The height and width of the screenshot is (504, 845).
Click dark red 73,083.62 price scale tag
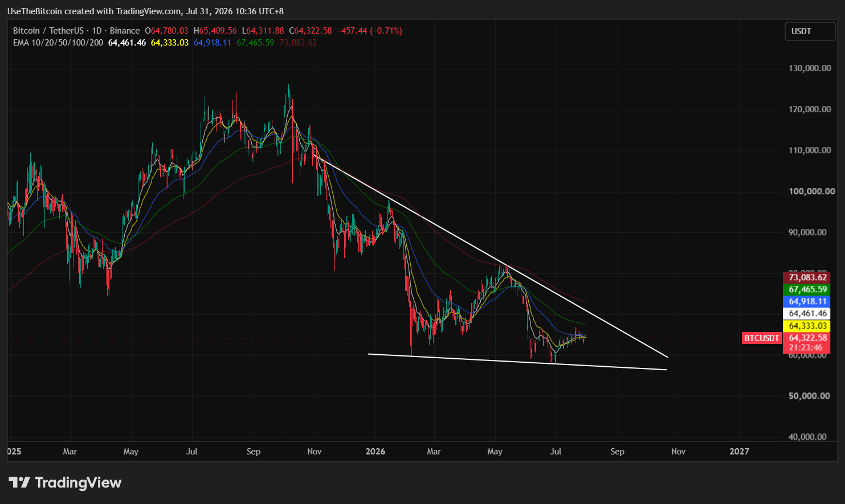click(807, 277)
